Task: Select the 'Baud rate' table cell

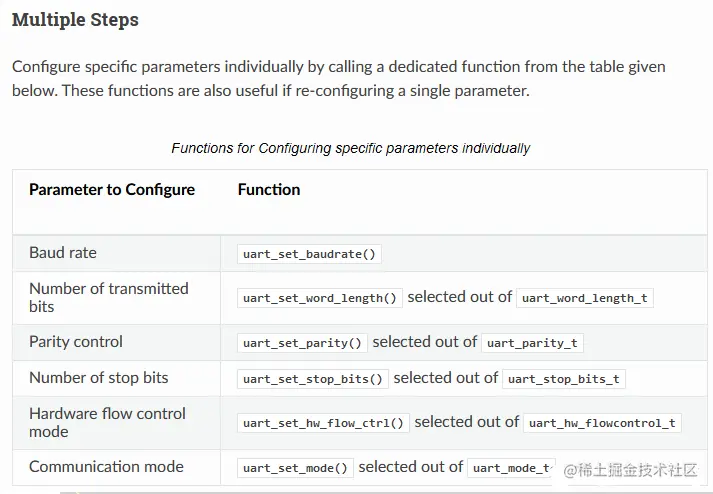Action: [63, 253]
